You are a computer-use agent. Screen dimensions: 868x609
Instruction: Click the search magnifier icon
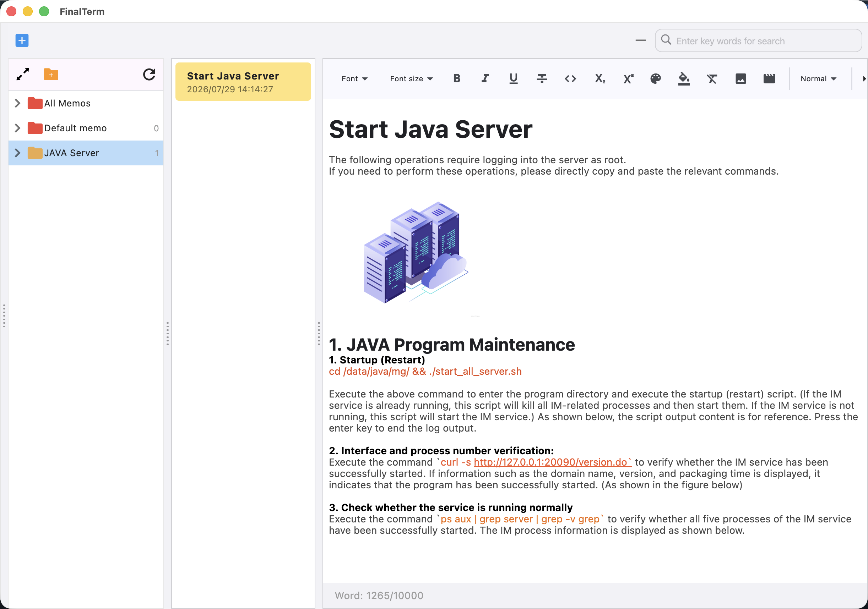click(666, 40)
